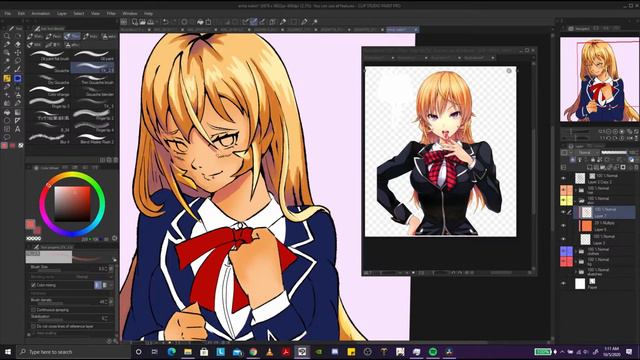Open the layer blend mode Normal dropdown
Screen dimensions: 640x360
pos(587,153)
